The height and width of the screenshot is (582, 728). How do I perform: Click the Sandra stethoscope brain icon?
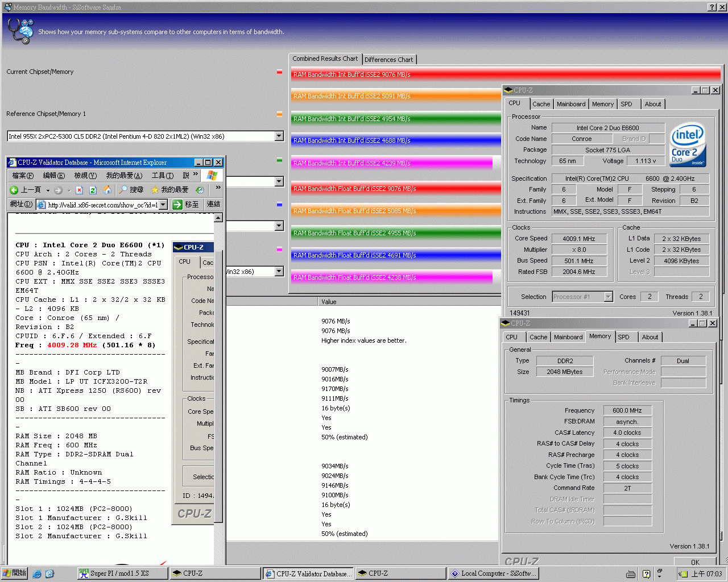pos(20,31)
